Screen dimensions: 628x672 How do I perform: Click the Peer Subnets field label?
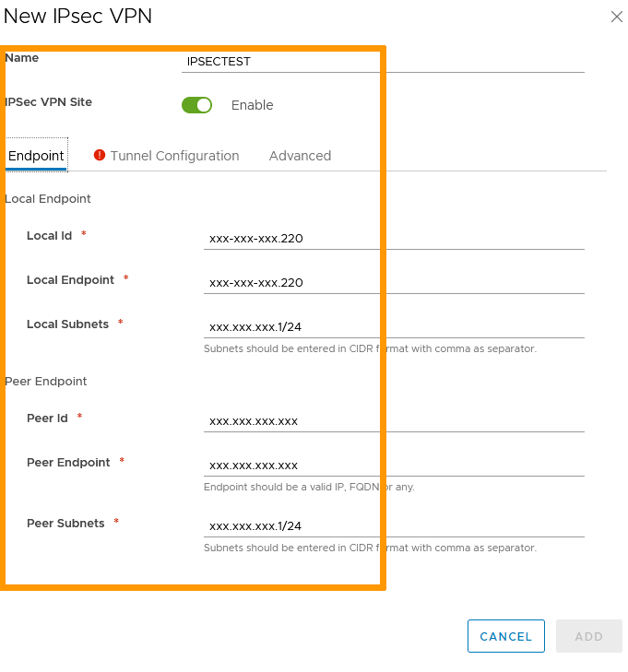[65, 523]
